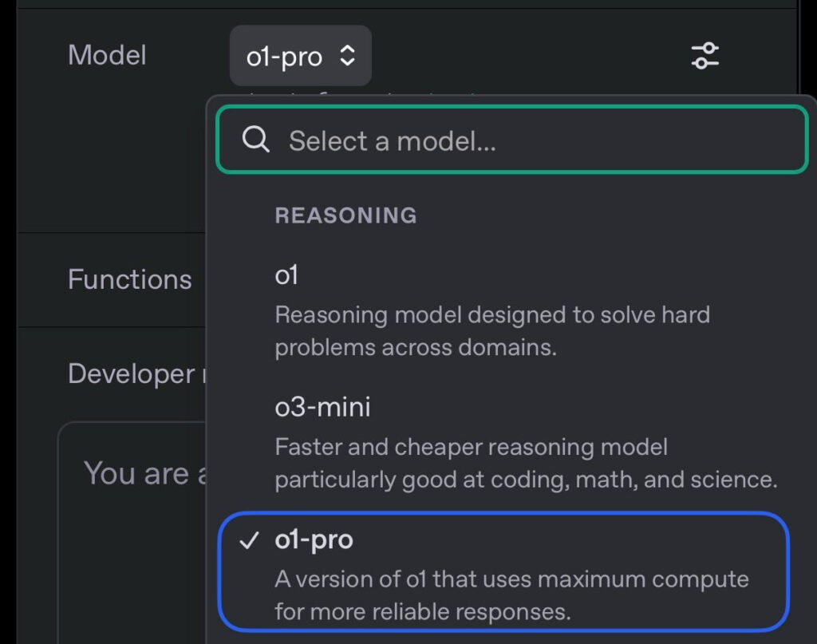The height and width of the screenshot is (644, 817).
Task: Open the model settings sliders icon
Action: [705, 56]
